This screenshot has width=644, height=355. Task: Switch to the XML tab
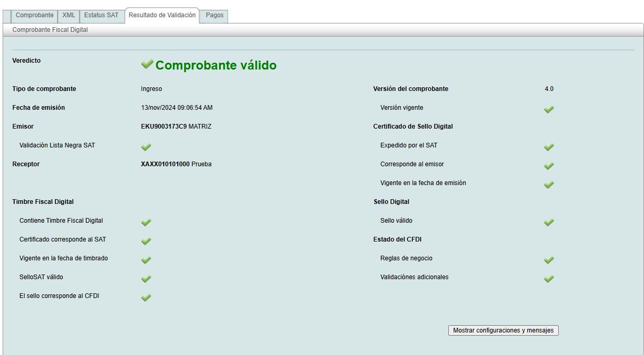(69, 16)
